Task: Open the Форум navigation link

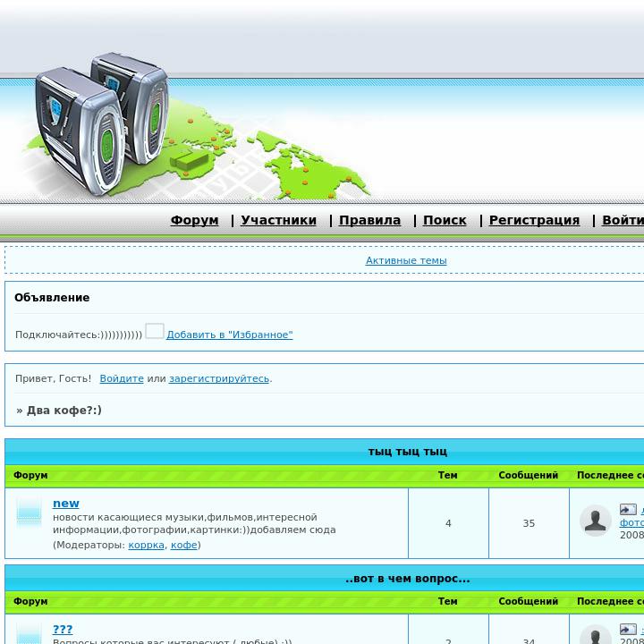Action: [194, 220]
